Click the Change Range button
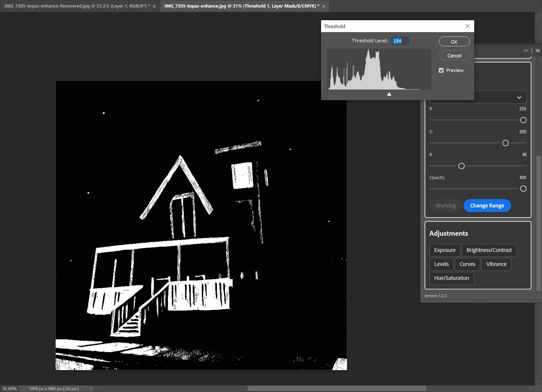Image resolution: width=542 pixels, height=392 pixels. point(487,206)
